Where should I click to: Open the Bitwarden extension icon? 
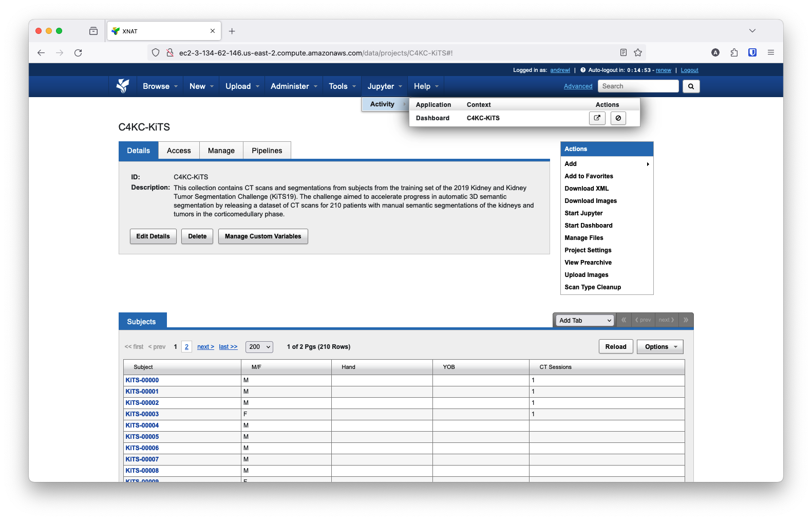click(752, 52)
